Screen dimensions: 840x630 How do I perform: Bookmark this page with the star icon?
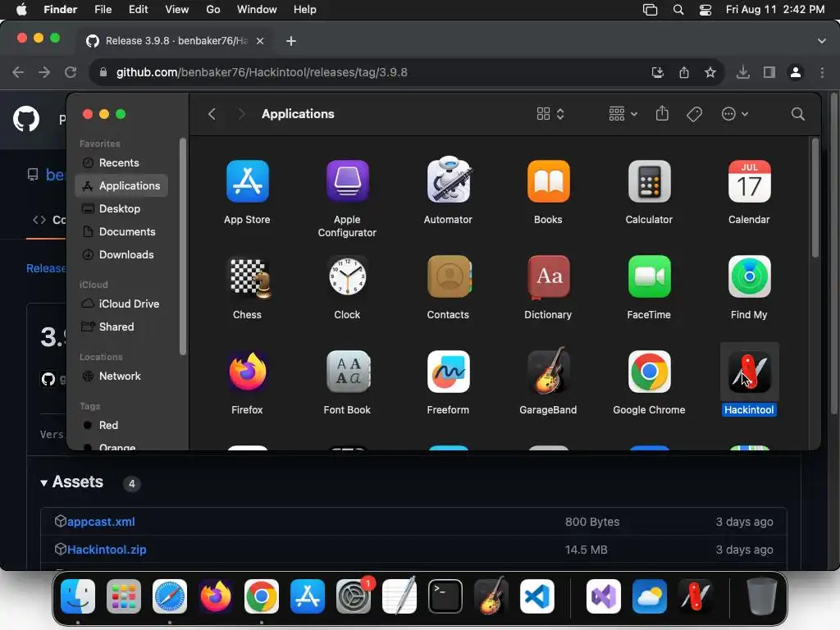pyautogui.click(x=710, y=72)
